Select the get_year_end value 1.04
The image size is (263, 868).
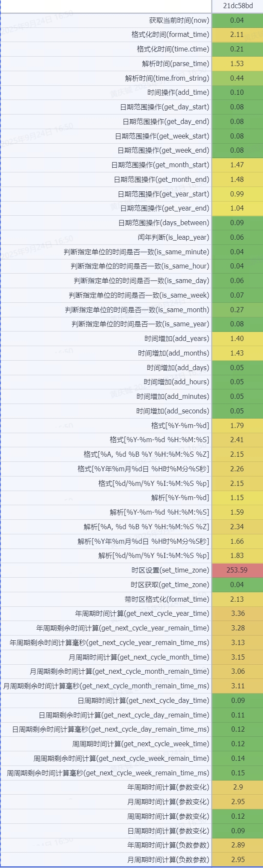point(237,208)
